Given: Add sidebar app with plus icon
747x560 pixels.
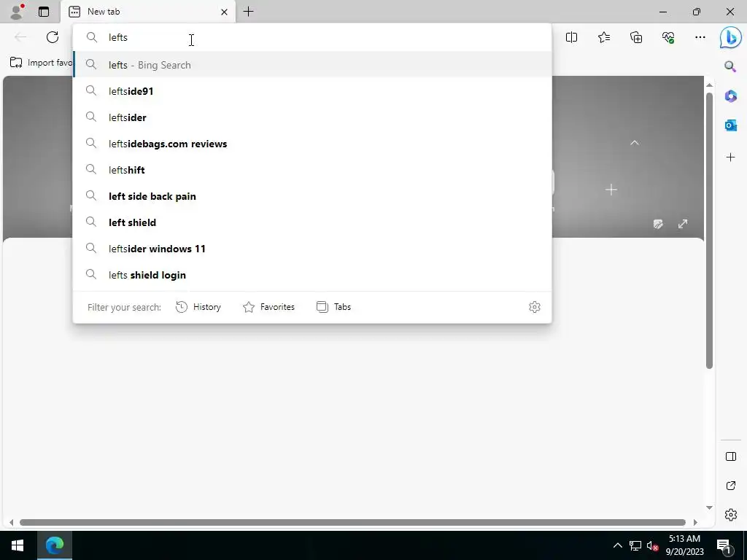Looking at the screenshot, I should [x=730, y=157].
